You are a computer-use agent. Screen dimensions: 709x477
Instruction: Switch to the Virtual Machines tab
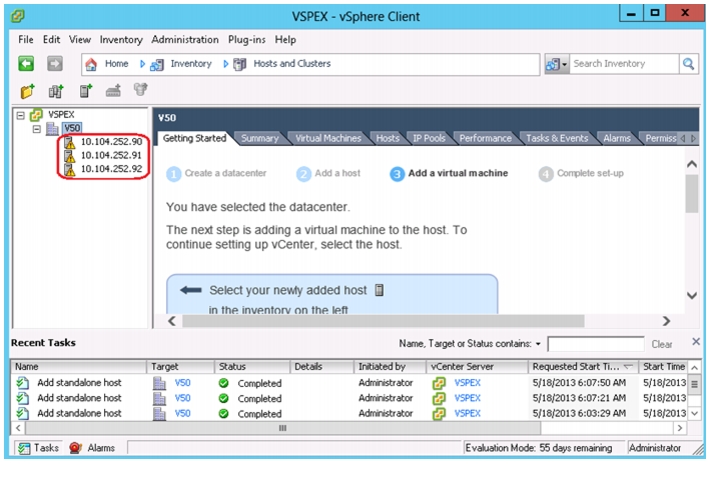328,138
